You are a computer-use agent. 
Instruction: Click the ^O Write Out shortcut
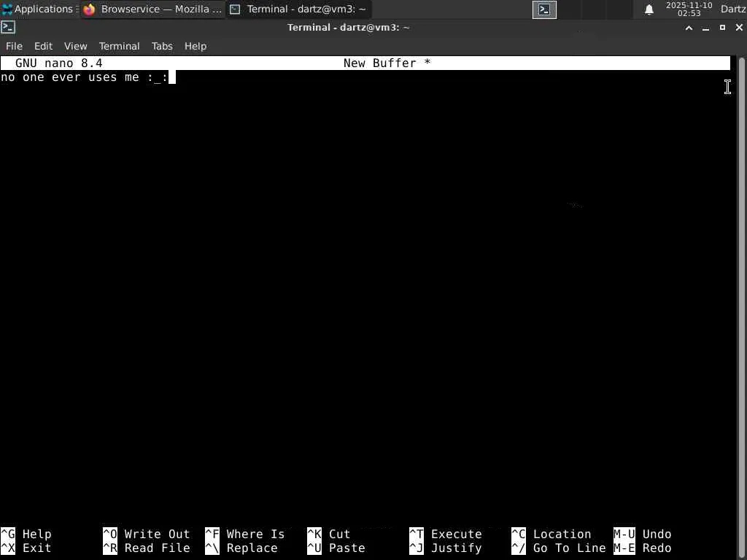[146, 534]
